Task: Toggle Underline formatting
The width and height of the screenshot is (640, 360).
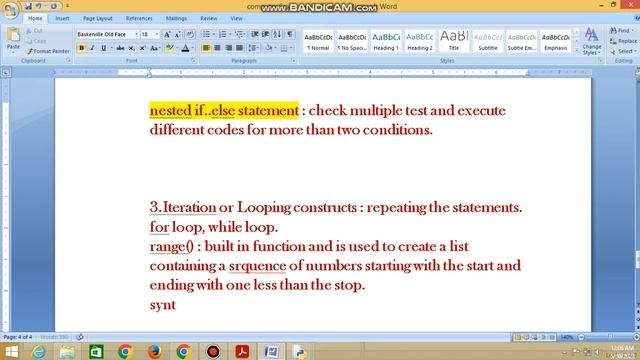Action: [x=104, y=48]
